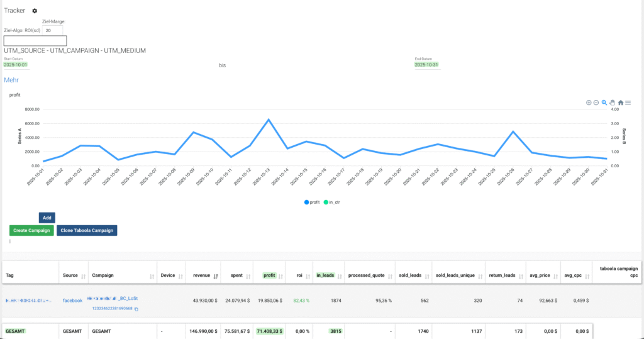Image resolution: width=644 pixels, height=339 pixels.
Task: Sort table by revenue column
Action: tap(216, 275)
